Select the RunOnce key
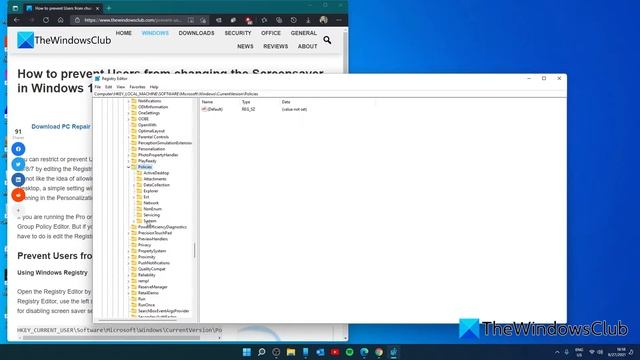Screen dimensions: 640x360 click(x=146, y=305)
